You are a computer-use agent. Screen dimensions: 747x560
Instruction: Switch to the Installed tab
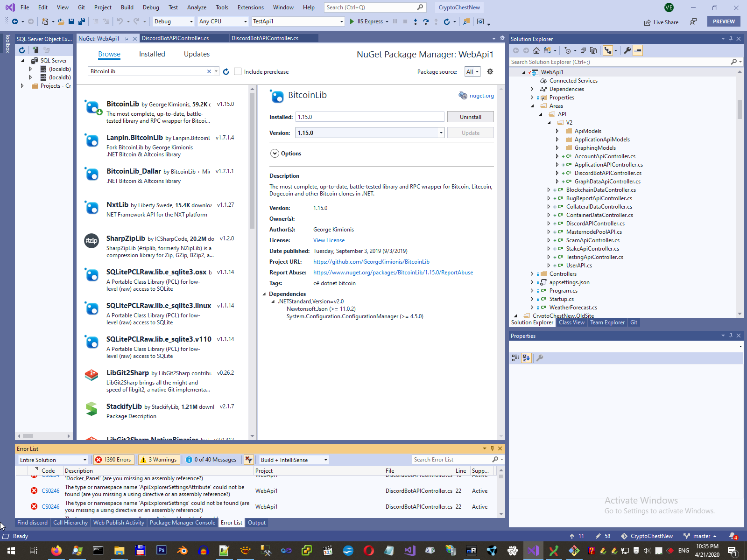coord(152,54)
